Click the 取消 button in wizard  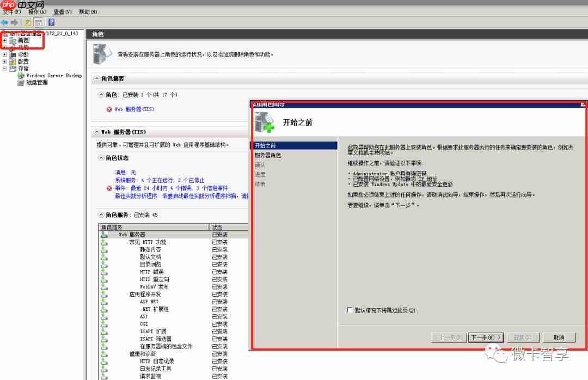559,338
